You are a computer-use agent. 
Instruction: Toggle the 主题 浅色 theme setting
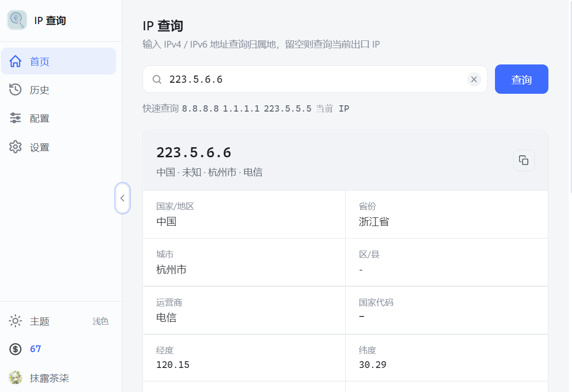tap(58, 321)
